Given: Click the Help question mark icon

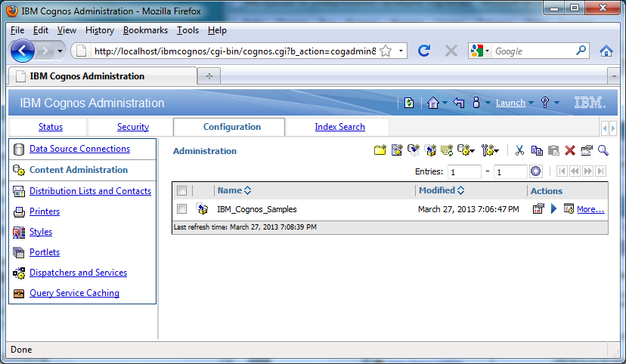Looking at the screenshot, I should click(545, 103).
